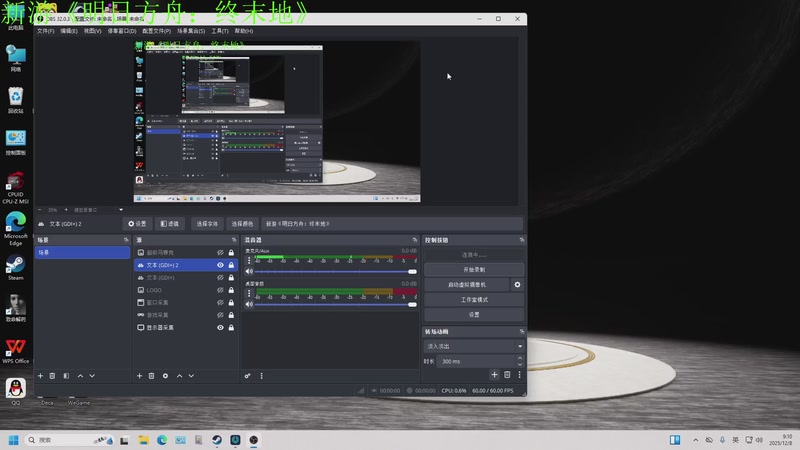Open advanced audio properties gears icon
Viewport: 800px width, 450px height.
247,375
